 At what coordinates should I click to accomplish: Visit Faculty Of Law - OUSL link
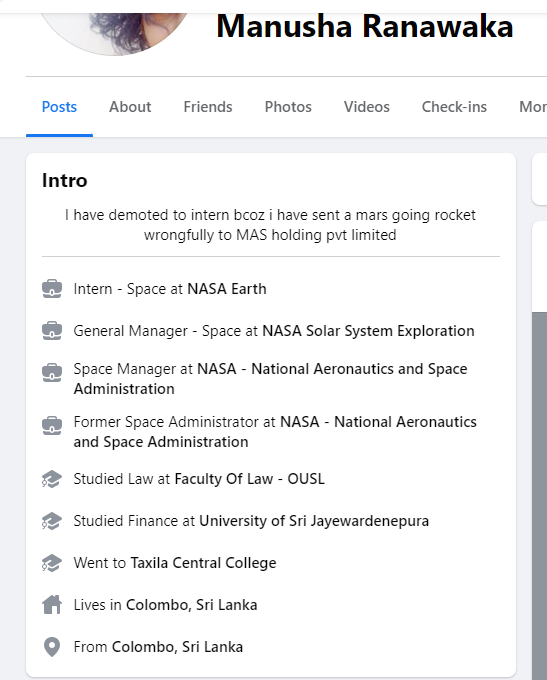[249, 479]
